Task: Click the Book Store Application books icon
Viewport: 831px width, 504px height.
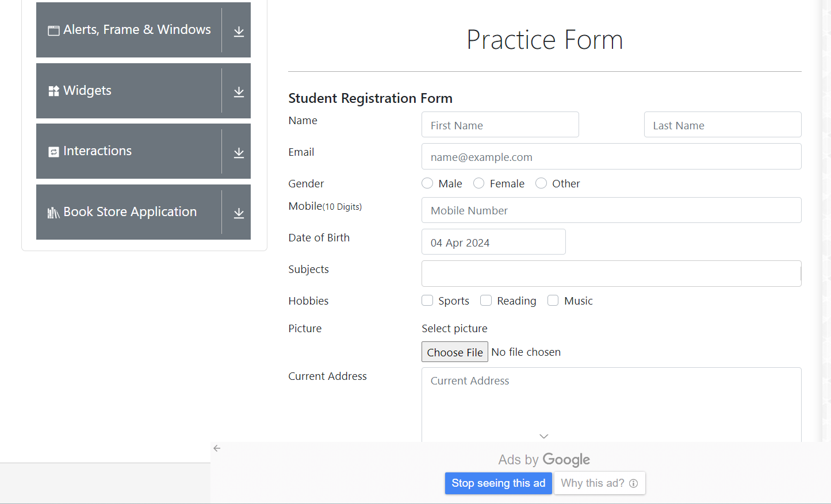Action: [x=53, y=213]
